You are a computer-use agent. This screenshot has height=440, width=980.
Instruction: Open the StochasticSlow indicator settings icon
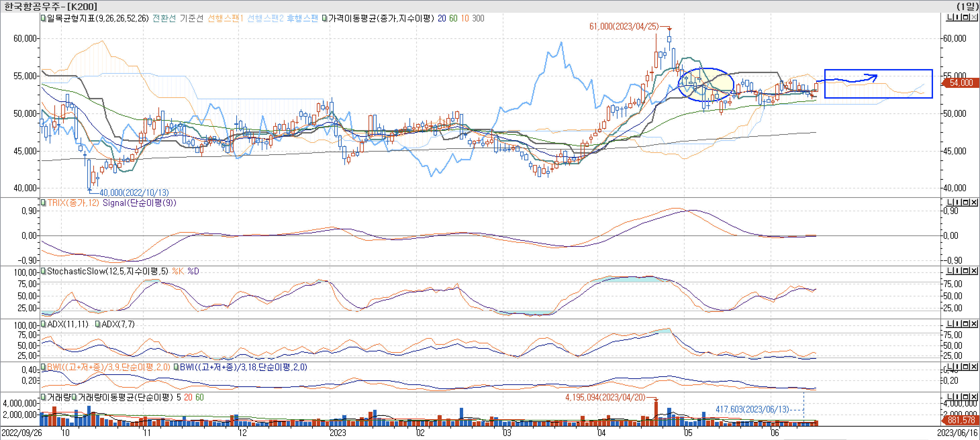point(43,272)
